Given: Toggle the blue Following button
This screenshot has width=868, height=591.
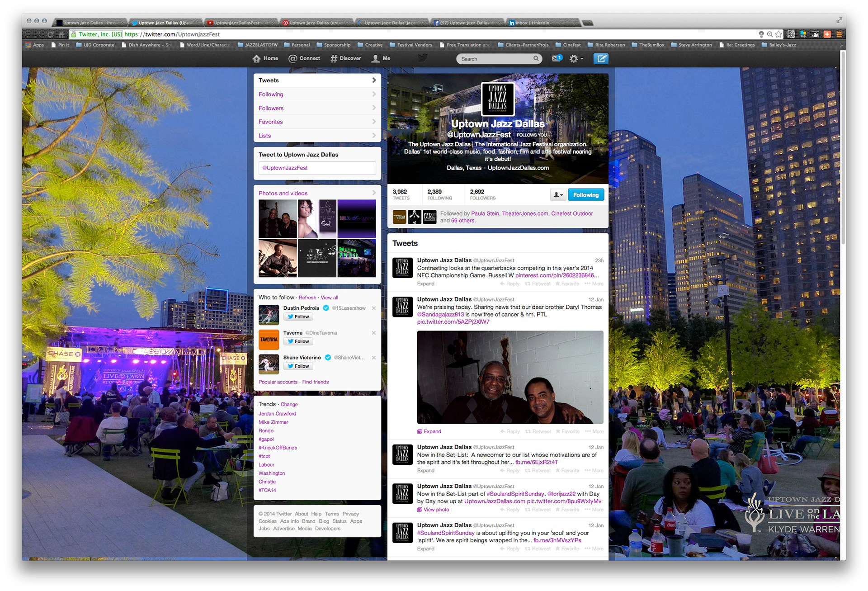Looking at the screenshot, I should coord(586,195).
